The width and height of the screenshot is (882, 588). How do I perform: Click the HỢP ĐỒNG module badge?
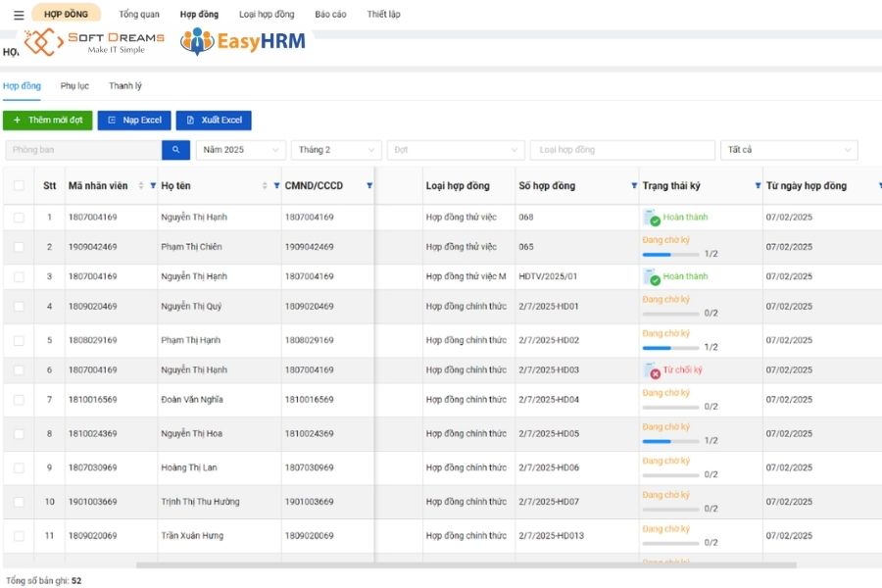click(x=67, y=14)
